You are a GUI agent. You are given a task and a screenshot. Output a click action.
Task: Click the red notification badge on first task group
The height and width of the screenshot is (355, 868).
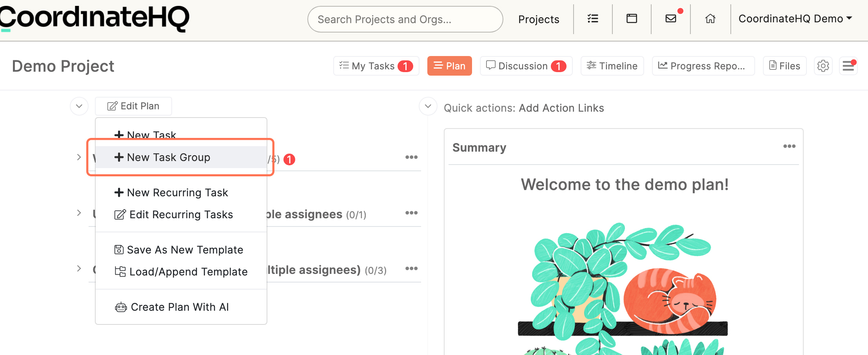point(289,159)
